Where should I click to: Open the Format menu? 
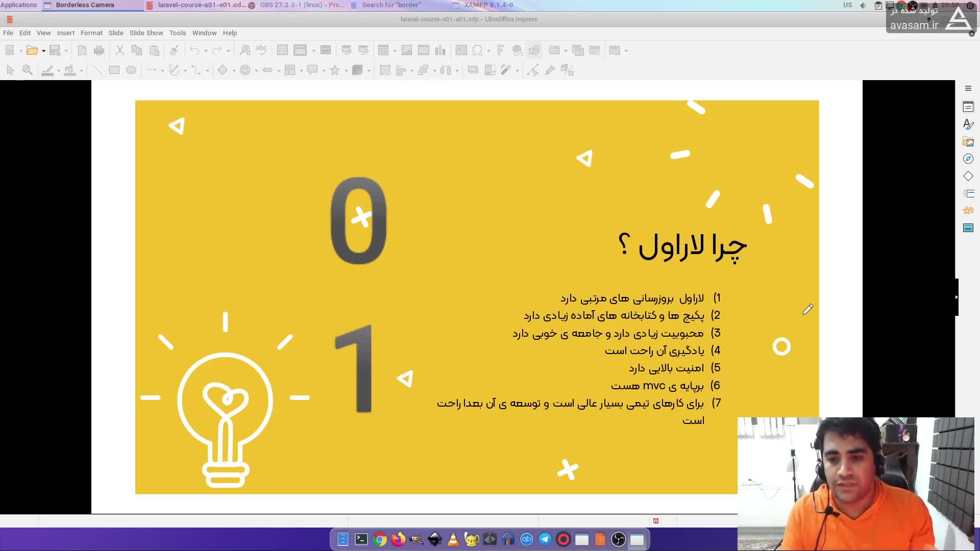click(x=91, y=33)
